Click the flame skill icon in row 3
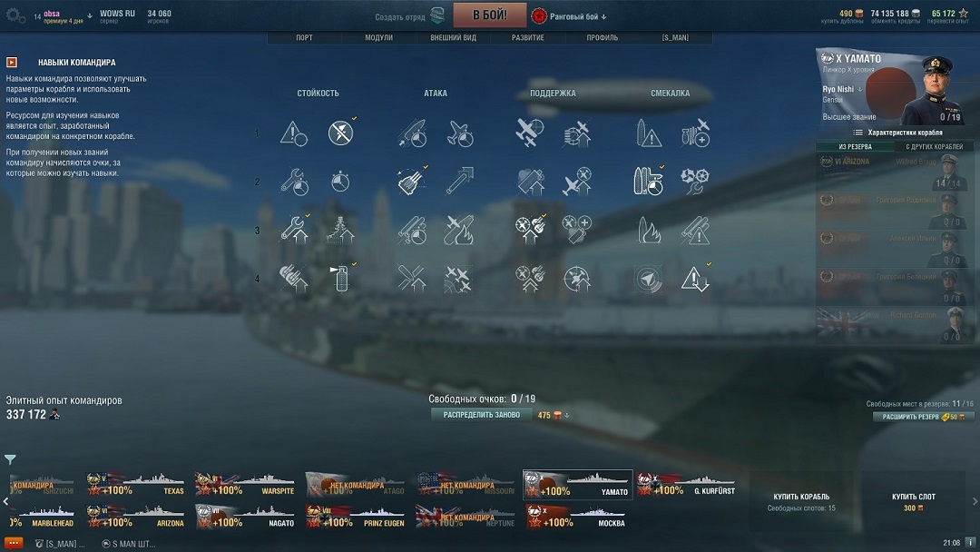This screenshot has height=552, width=980. click(x=648, y=230)
